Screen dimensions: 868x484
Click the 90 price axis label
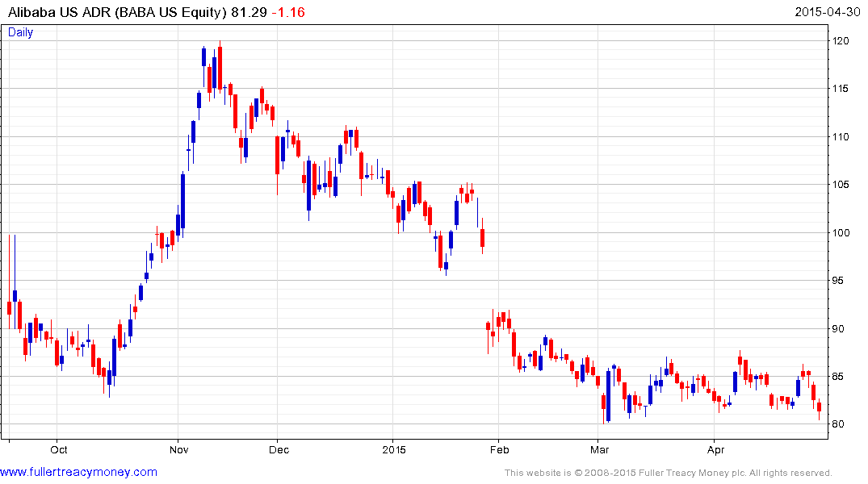click(837, 328)
